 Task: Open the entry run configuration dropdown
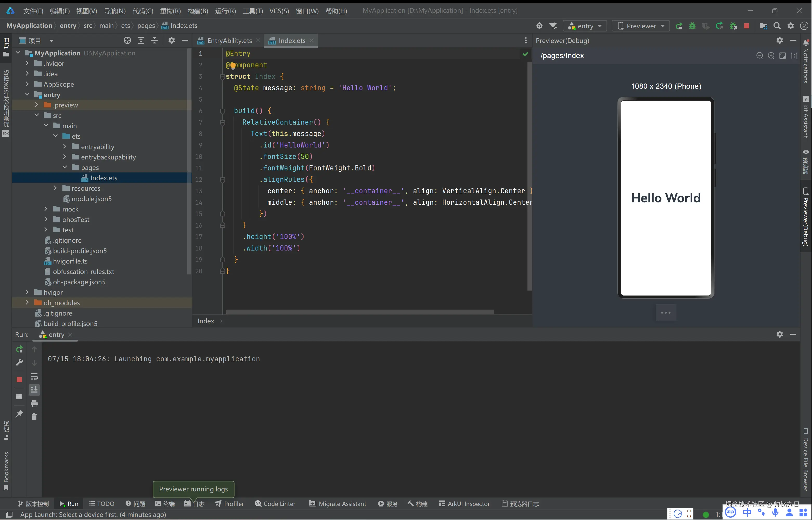[585, 26]
